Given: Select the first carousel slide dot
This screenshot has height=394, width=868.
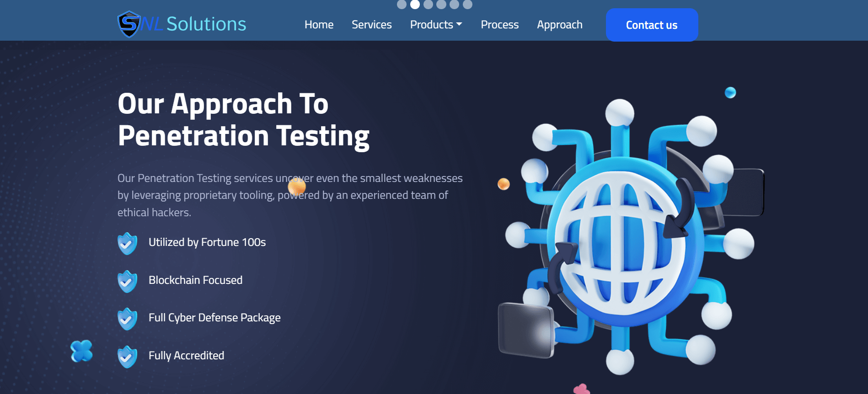Looking at the screenshot, I should [402, 5].
